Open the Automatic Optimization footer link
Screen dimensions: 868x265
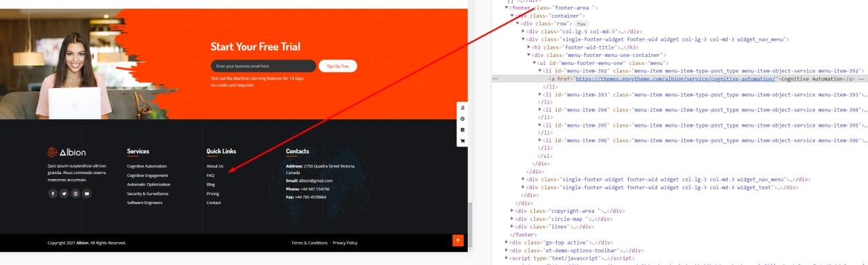(149, 184)
